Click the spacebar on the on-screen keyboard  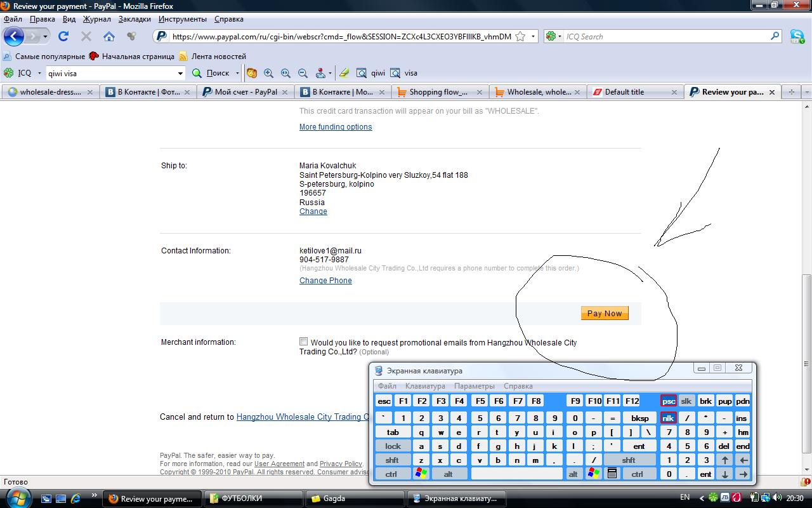click(516, 474)
